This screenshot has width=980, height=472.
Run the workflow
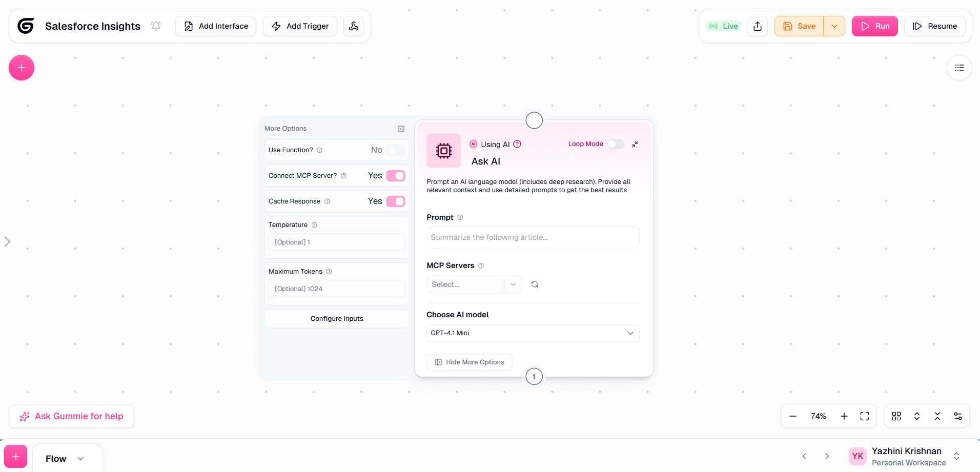(x=874, y=26)
